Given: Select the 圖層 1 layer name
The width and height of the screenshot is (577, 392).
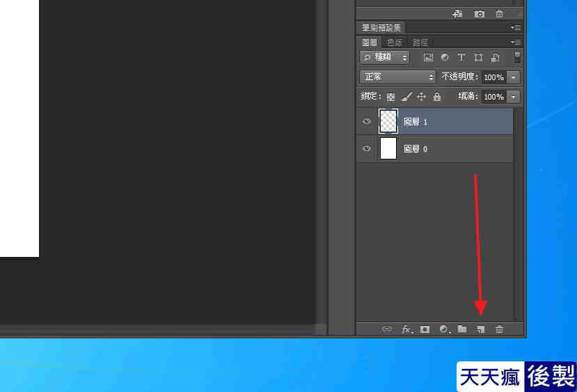Looking at the screenshot, I should tap(416, 122).
